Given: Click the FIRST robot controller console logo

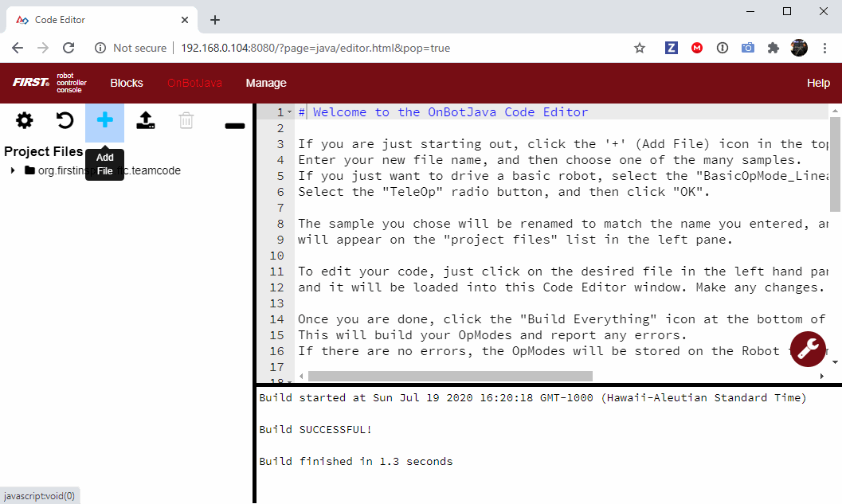Looking at the screenshot, I should click(x=49, y=83).
